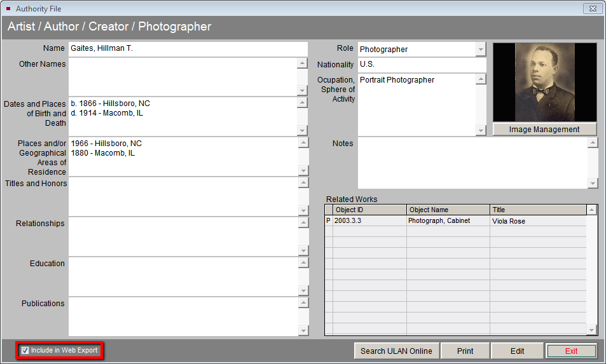Open the Role dropdown arrow
The height and width of the screenshot is (364, 606).
[481, 50]
